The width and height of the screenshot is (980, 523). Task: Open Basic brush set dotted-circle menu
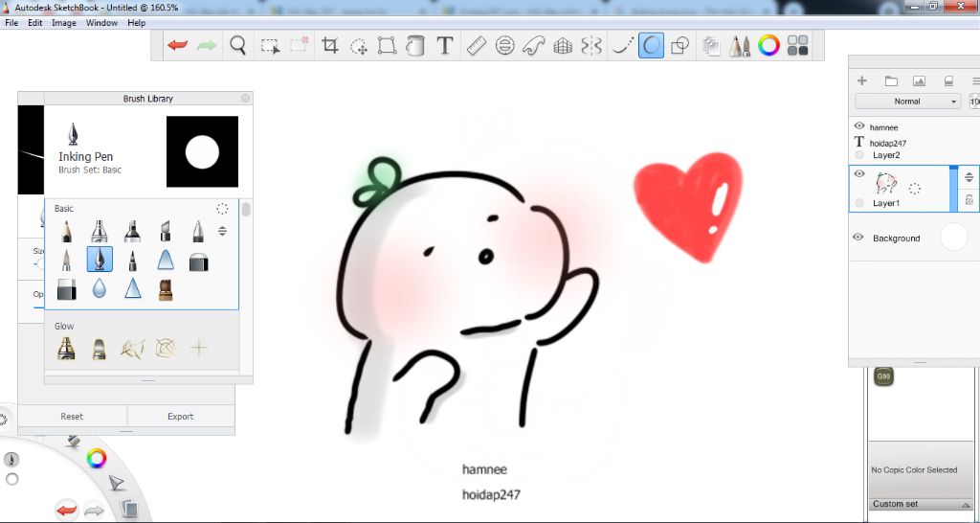tap(222, 208)
